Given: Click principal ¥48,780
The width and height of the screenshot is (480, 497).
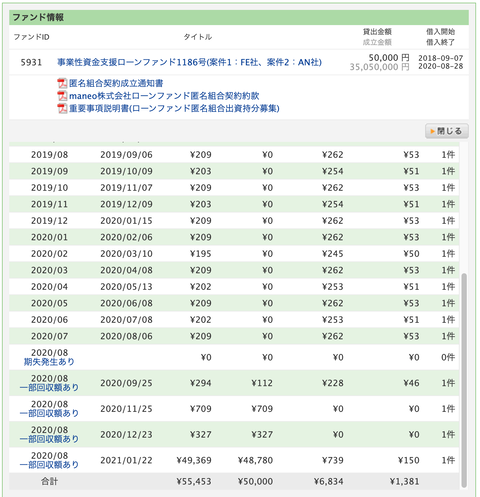Looking at the screenshot, I should coord(255,460).
